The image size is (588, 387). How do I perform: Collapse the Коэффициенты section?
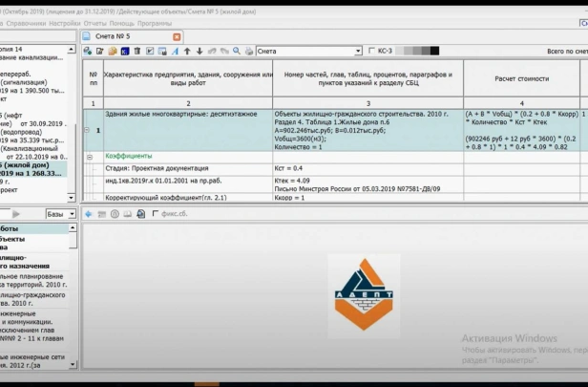(x=90, y=157)
